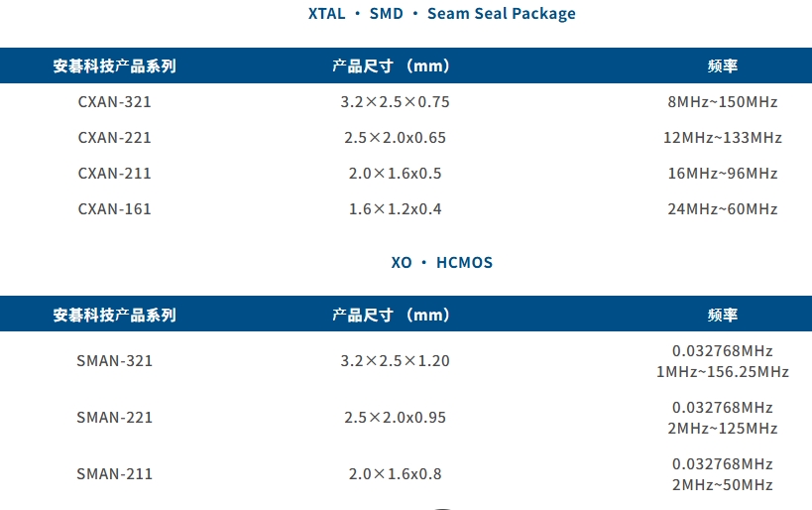Click the CXAN-321 product name
Viewport: 812px width, 510px height.
pyautogui.click(x=114, y=101)
